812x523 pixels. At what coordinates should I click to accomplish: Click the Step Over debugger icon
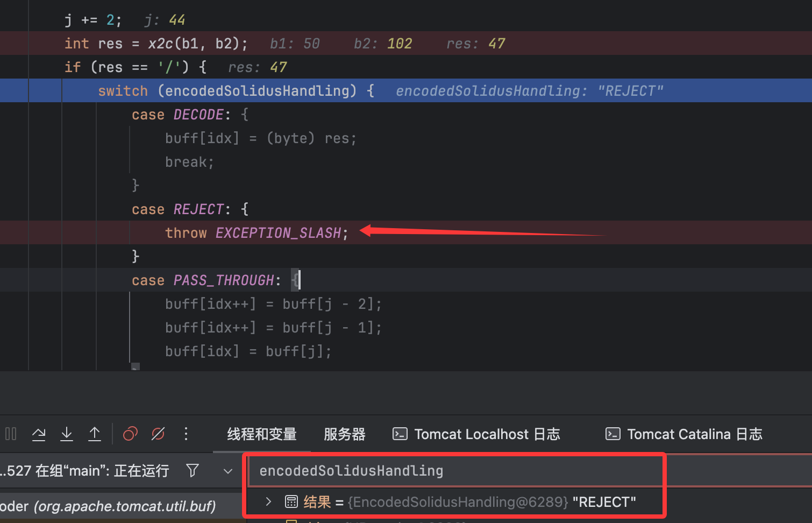pyautogui.click(x=39, y=434)
